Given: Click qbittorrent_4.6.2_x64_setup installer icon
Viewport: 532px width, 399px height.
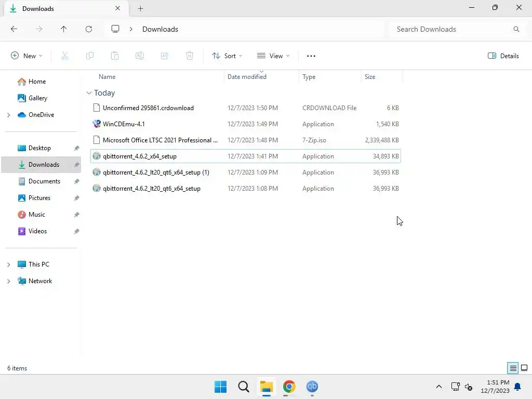Looking at the screenshot, I should (x=97, y=156).
